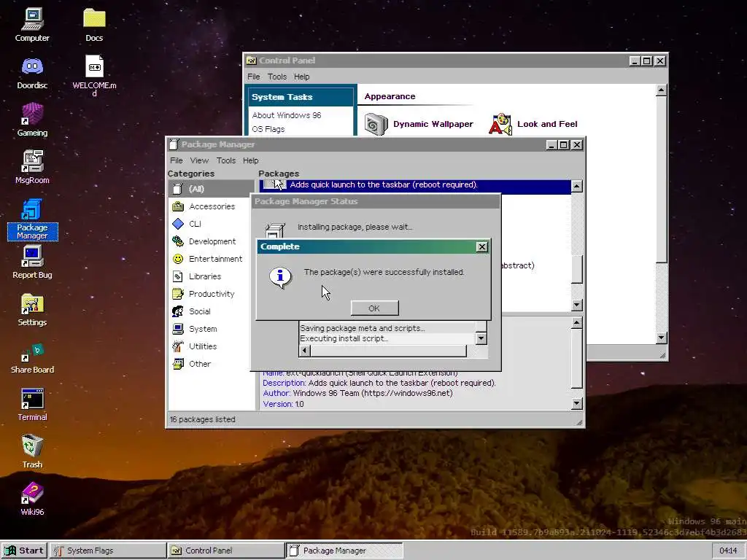Click status log scroll left arrow
Viewport: 747px width, 560px height.
coord(304,351)
